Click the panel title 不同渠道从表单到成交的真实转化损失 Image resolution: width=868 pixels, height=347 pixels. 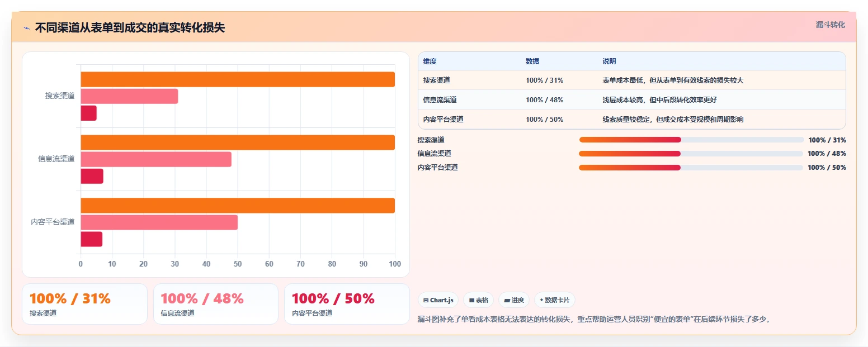click(130, 28)
